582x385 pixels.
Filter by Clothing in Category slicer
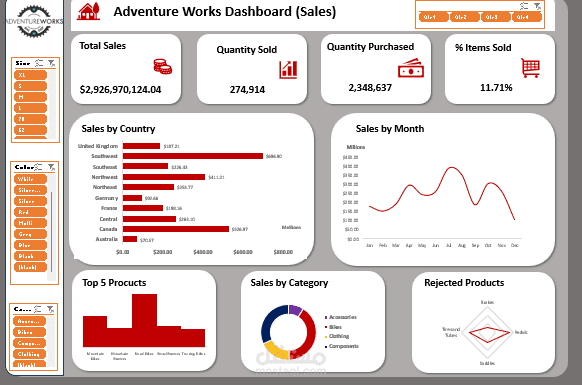coord(29,354)
